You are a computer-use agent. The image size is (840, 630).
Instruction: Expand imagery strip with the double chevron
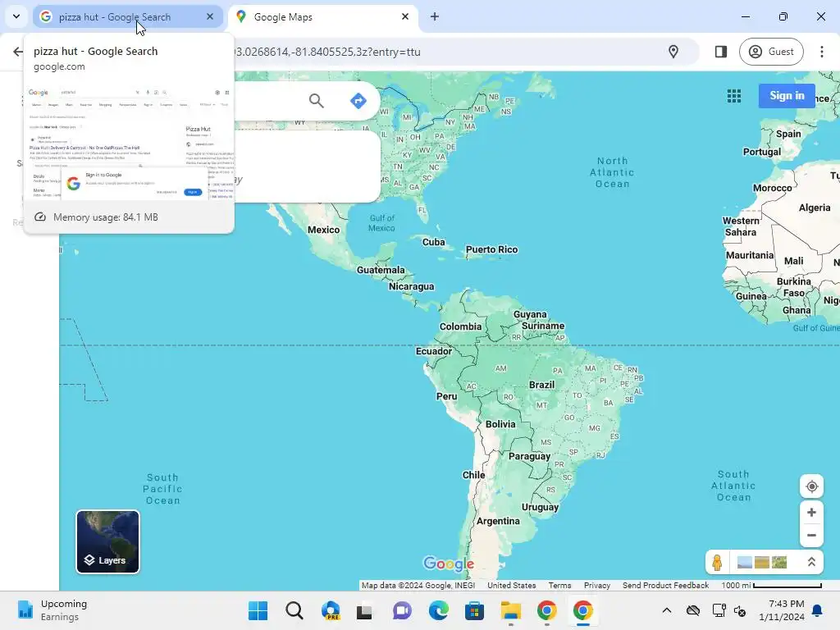coord(811,562)
